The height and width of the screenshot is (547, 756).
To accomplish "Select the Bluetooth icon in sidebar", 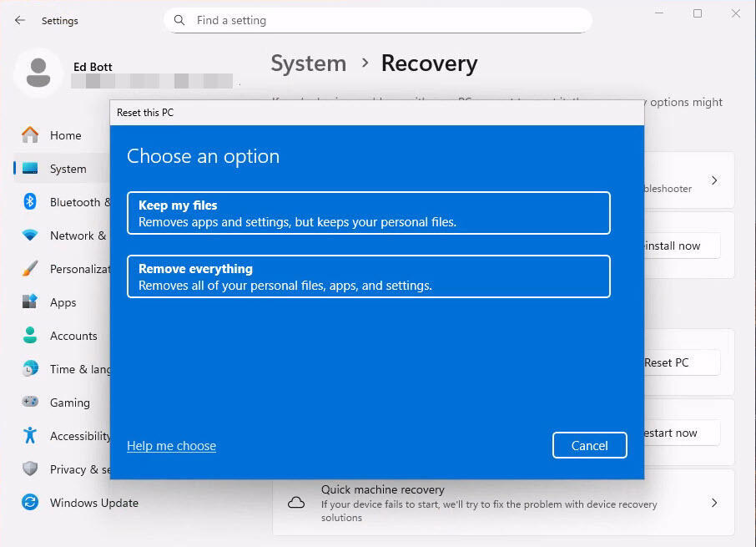I will (30, 202).
